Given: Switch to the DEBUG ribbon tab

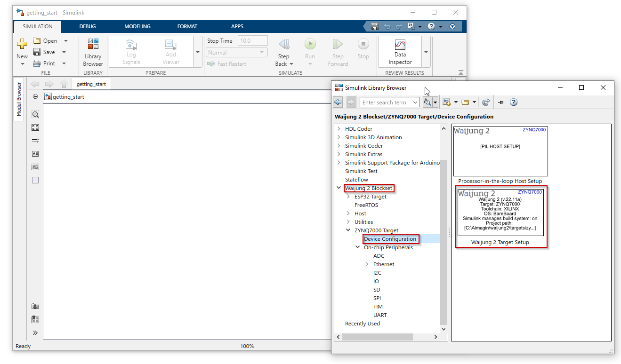Looking at the screenshot, I should pos(88,26).
